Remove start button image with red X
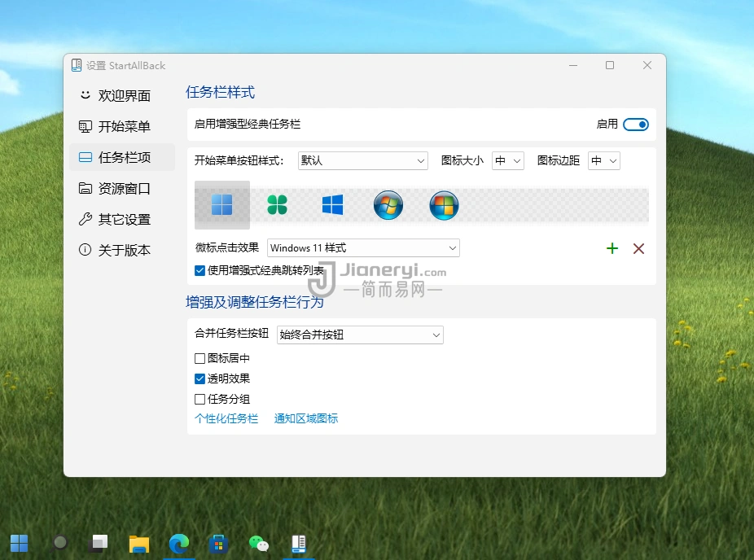Screen dimensions: 754x560 pos(638,248)
